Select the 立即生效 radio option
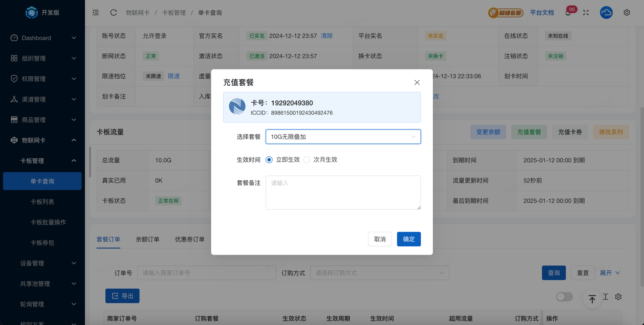The image size is (644, 325). click(269, 160)
